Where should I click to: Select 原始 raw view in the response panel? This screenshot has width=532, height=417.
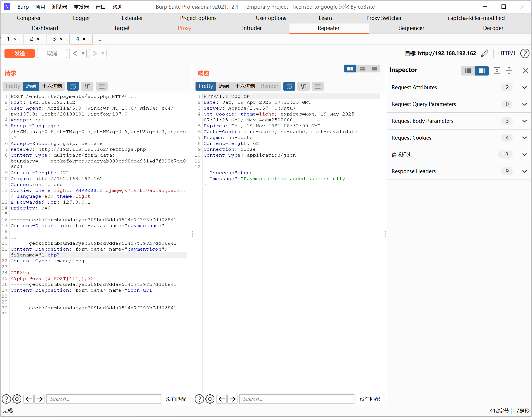pos(224,86)
